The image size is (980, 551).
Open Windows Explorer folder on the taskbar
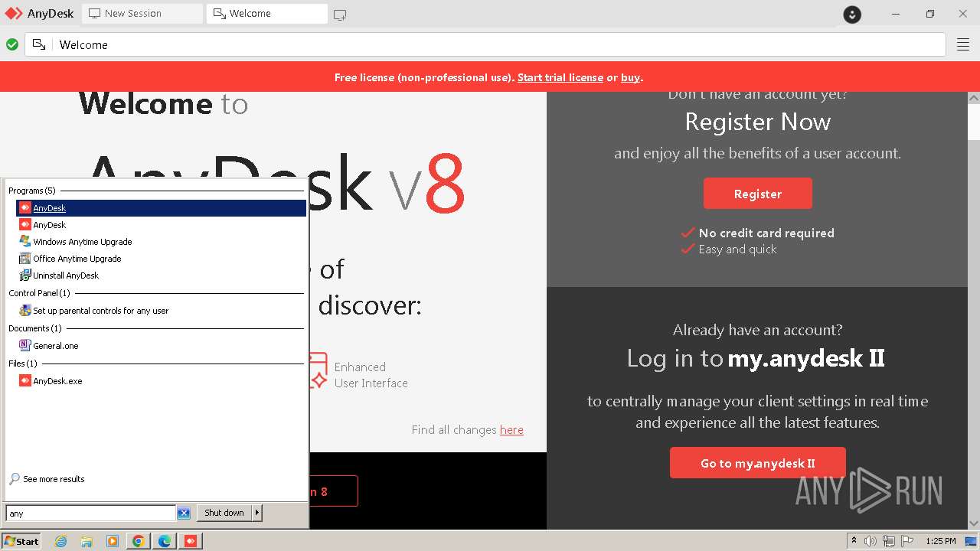coord(87,541)
